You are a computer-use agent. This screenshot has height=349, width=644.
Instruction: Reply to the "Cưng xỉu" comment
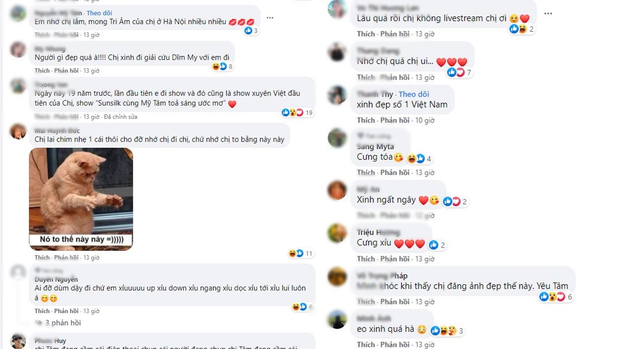[x=394, y=259]
